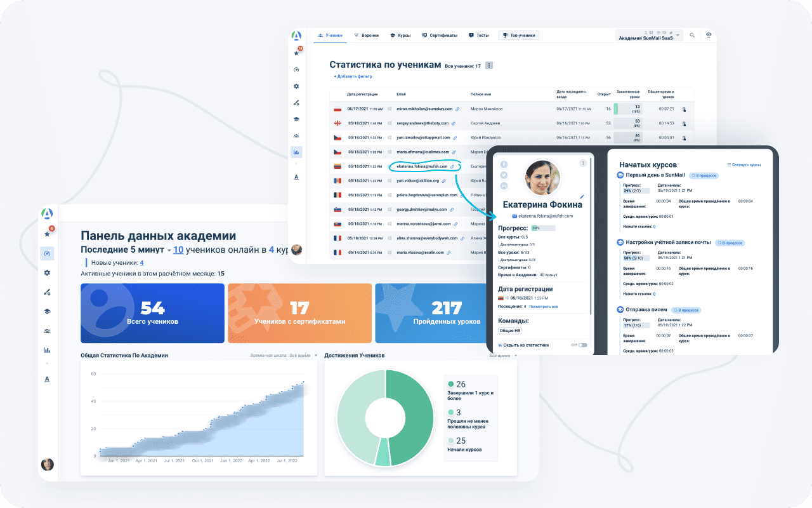The image size is (812, 508).
Task: Click the + Добавить фильтр link
Action: tap(353, 76)
